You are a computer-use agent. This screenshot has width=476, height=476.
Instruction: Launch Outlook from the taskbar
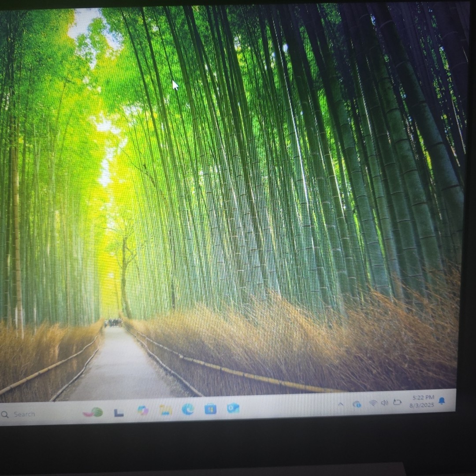coord(233,408)
